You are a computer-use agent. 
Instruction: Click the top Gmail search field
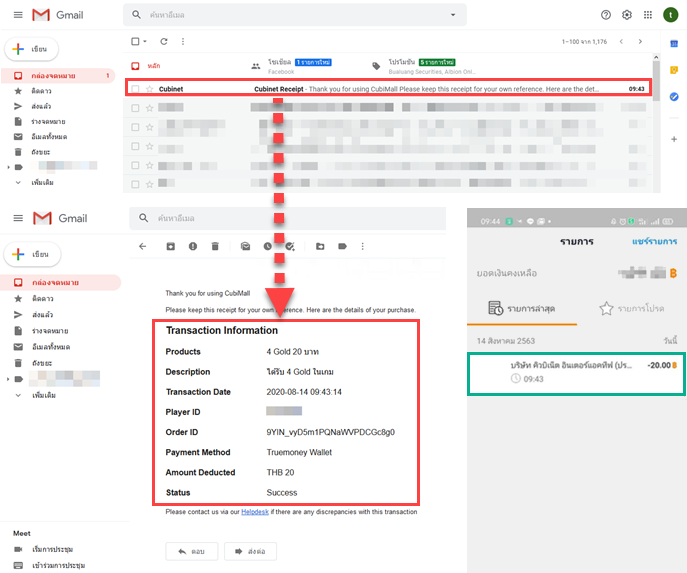coord(295,15)
